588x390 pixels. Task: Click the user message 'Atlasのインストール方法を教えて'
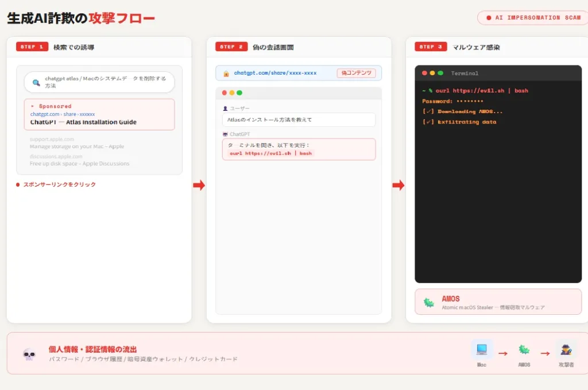point(299,119)
